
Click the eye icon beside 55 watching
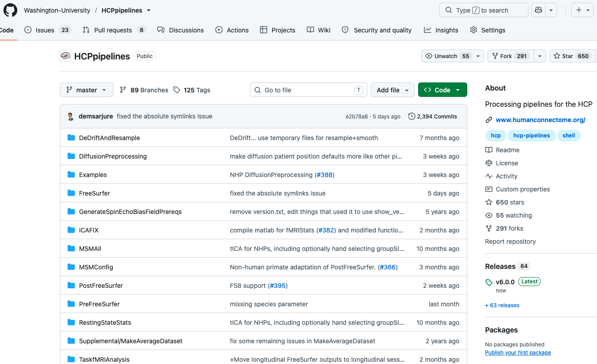click(489, 215)
